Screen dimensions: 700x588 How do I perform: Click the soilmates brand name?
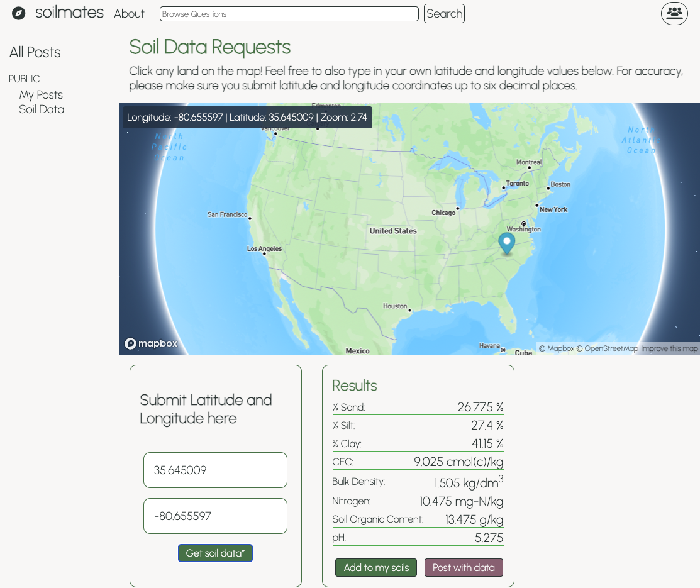(69, 13)
